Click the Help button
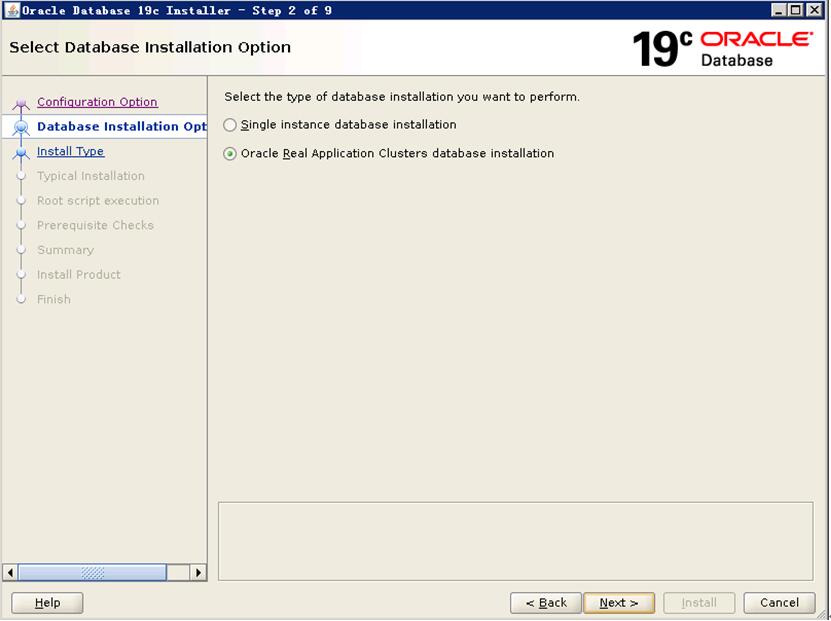The height and width of the screenshot is (621, 831). click(47, 602)
